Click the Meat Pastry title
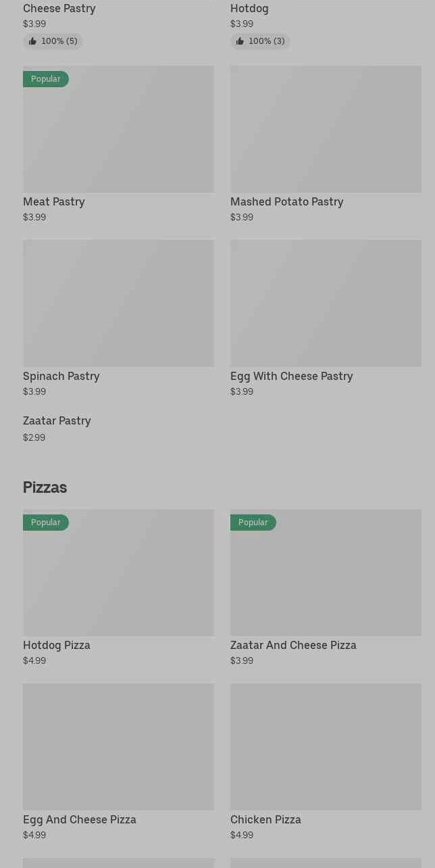Viewport: 435px width, 868px height. (54, 201)
